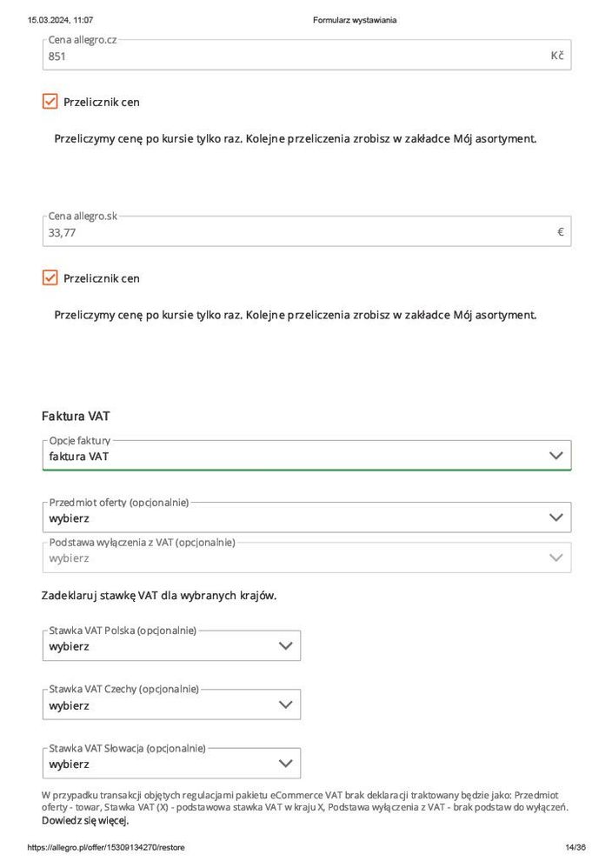The width and height of the screenshot is (612, 868).
Task: Click the Faktura VAT section heading
Action: [x=76, y=417]
